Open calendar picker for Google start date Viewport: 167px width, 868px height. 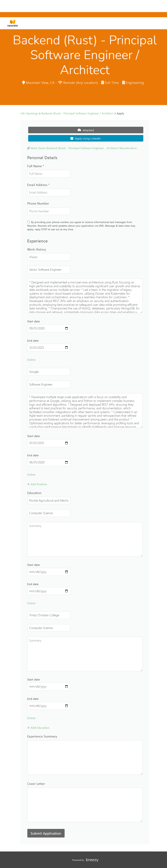coord(66,443)
